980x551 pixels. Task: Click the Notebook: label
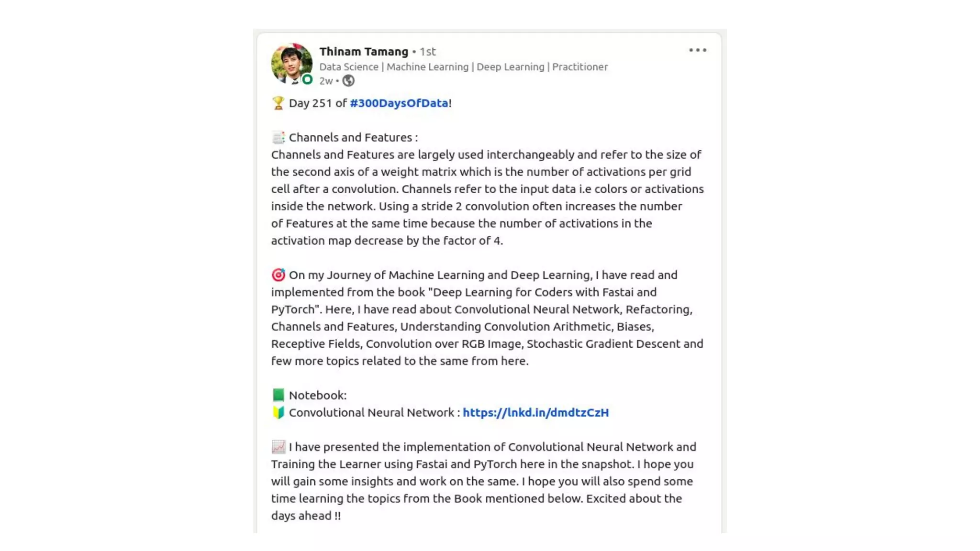click(x=318, y=396)
